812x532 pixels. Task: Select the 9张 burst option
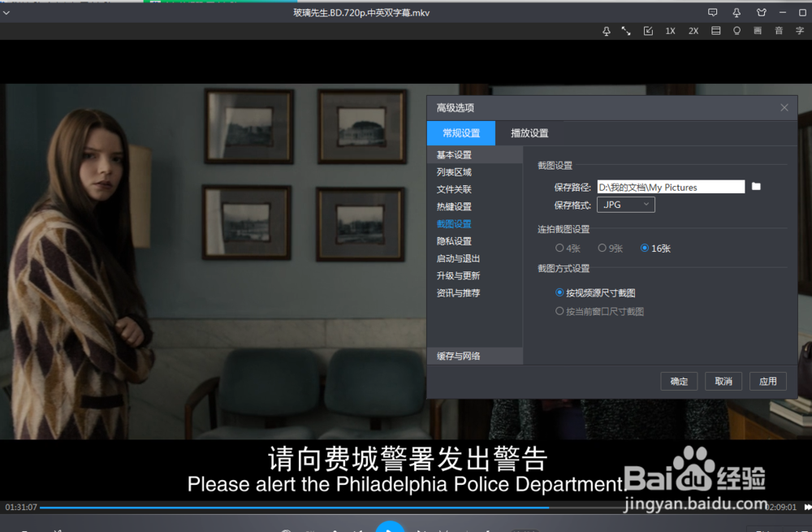(x=610, y=248)
